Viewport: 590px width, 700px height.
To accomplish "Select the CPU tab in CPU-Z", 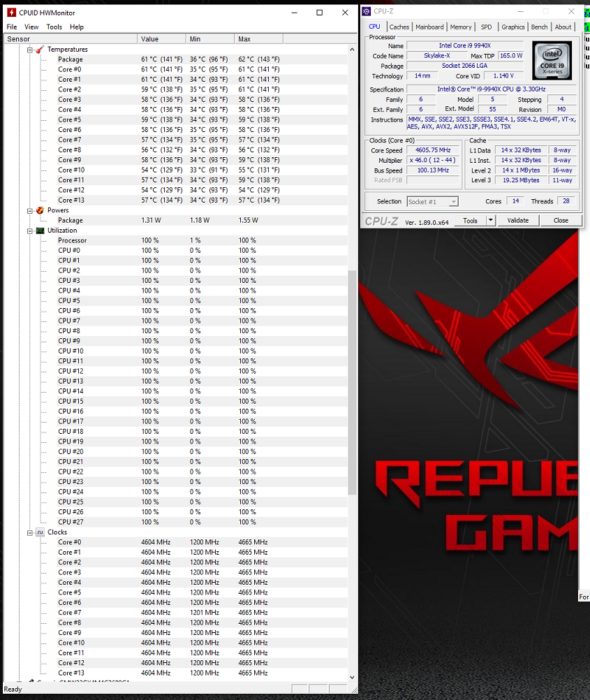I will pyautogui.click(x=374, y=27).
